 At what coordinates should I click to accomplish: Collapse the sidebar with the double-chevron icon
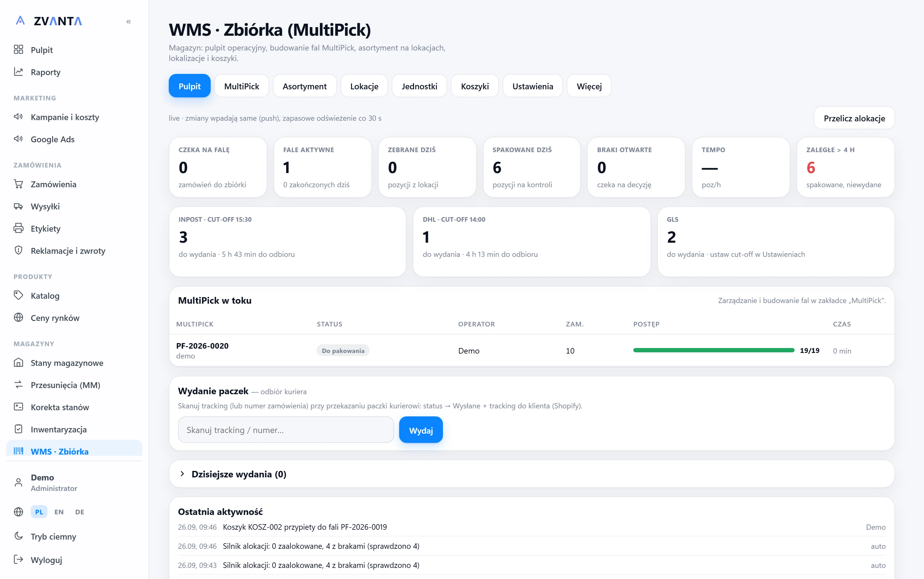point(129,22)
